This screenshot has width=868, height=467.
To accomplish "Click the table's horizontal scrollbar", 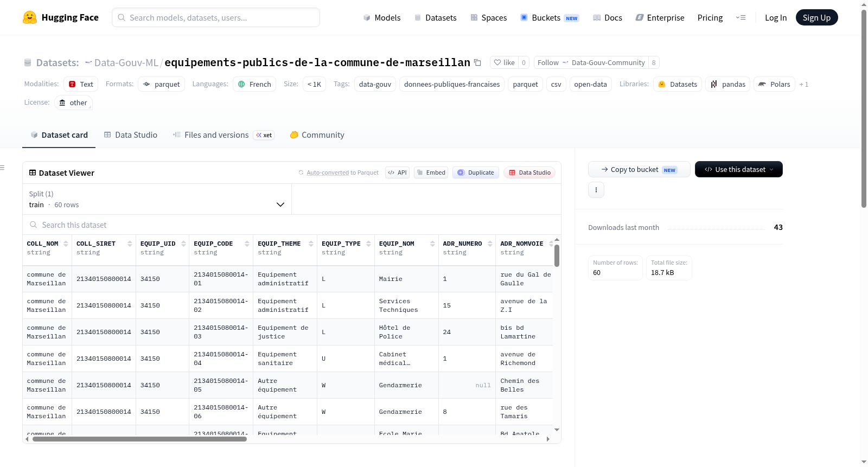I will click(139, 439).
